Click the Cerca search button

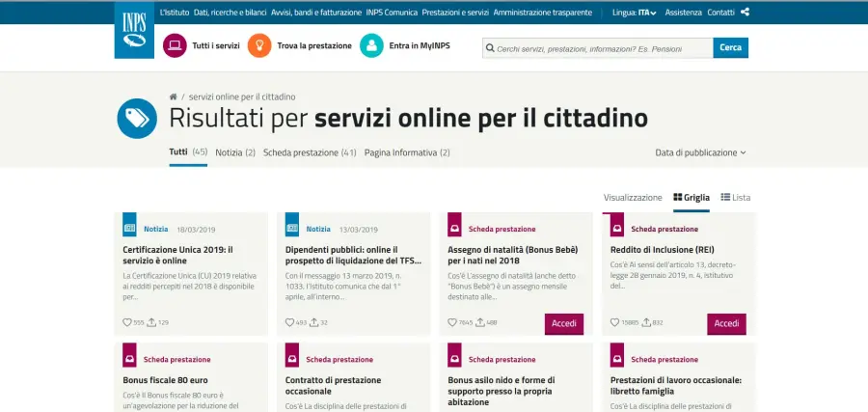coord(731,47)
